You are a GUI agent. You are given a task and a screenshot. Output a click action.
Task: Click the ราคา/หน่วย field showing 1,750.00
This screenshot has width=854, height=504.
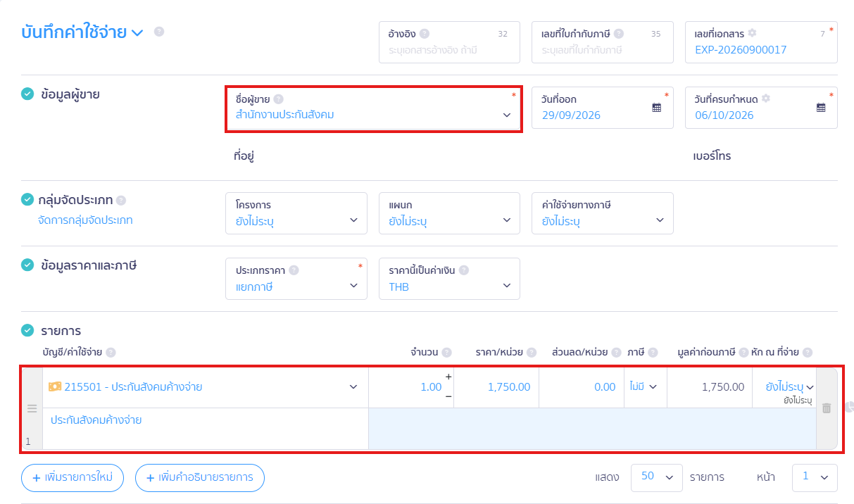coord(496,387)
